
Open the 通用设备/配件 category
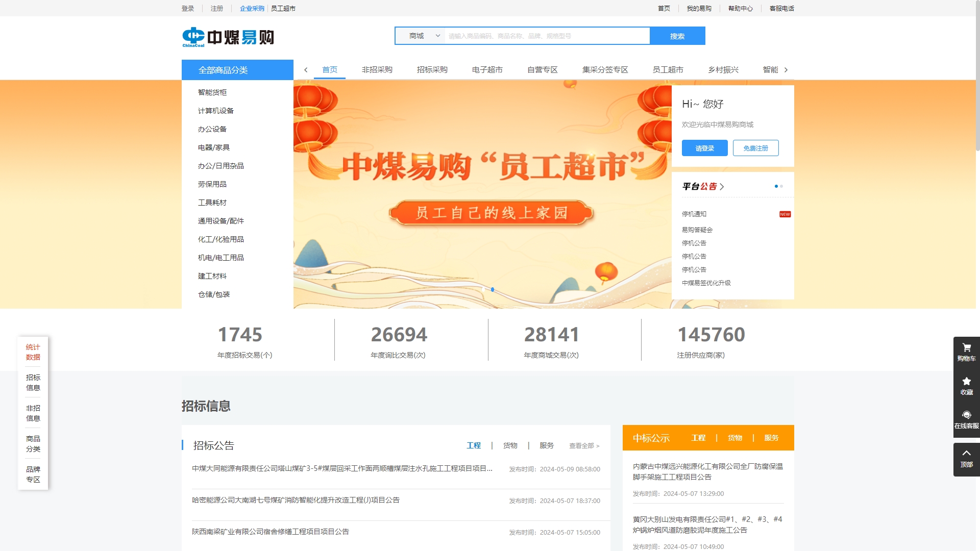(221, 221)
